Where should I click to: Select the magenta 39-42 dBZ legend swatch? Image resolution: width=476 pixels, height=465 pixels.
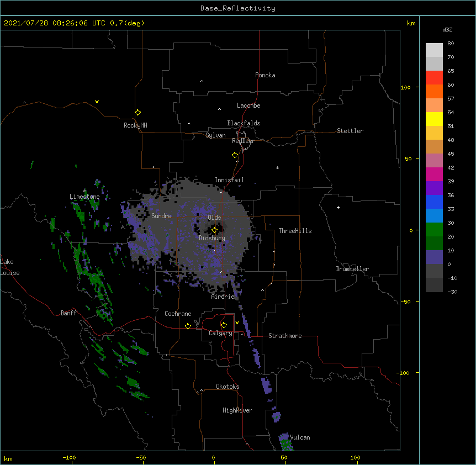point(434,174)
